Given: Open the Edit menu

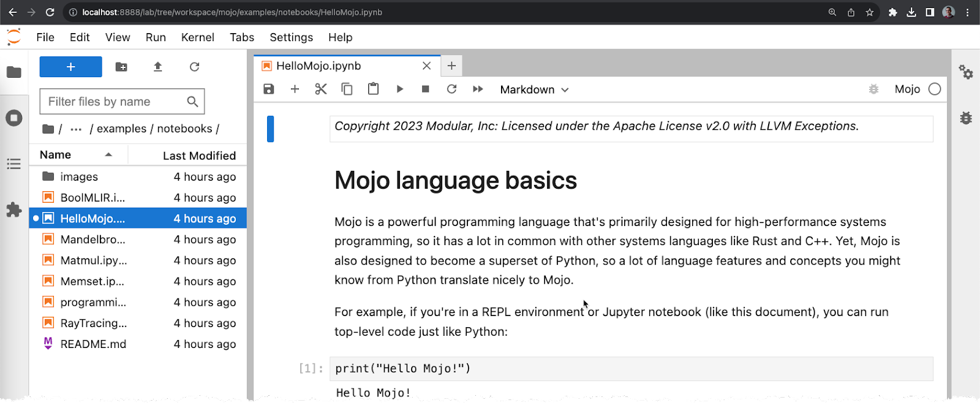Looking at the screenshot, I should [x=80, y=37].
